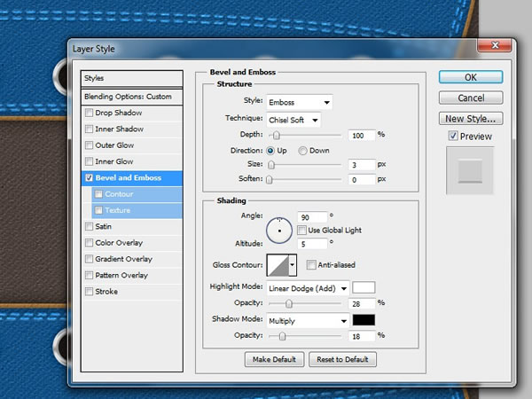
Task: Click the Depth slider handle
Action: [x=276, y=136]
